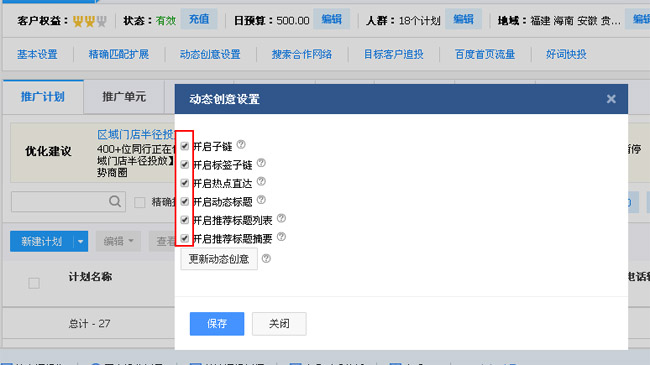Uncheck the 开启推荐标题摘要 checkbox
Viewport: 650px width, 365px height.
point(185,238)
